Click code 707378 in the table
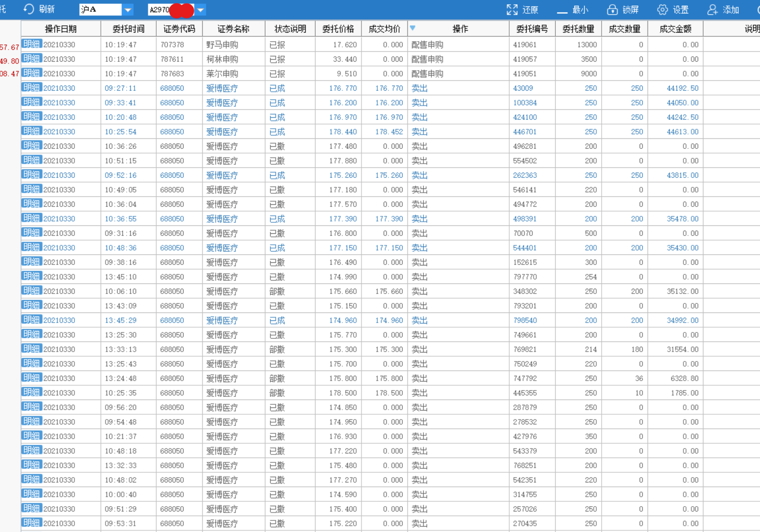The height and width of the screenshot is (532, 760). [172, 45]
